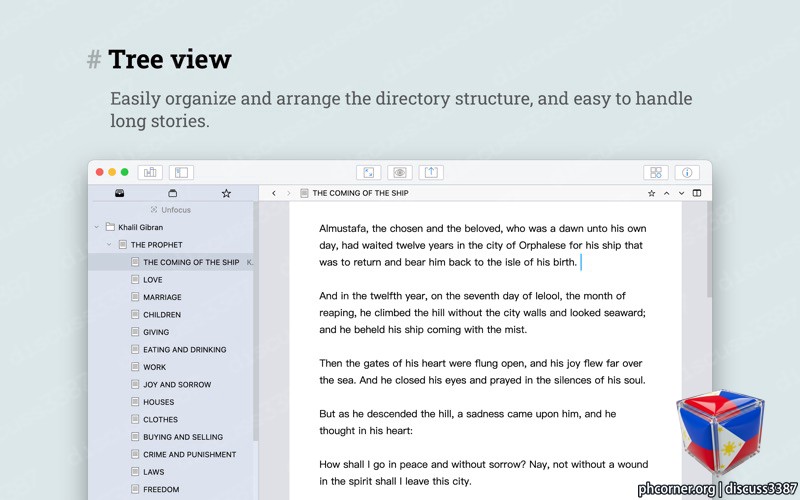This screenshot has width=800, height=500.
Task: Select THE PROPHET document
Action: [156, 245]
